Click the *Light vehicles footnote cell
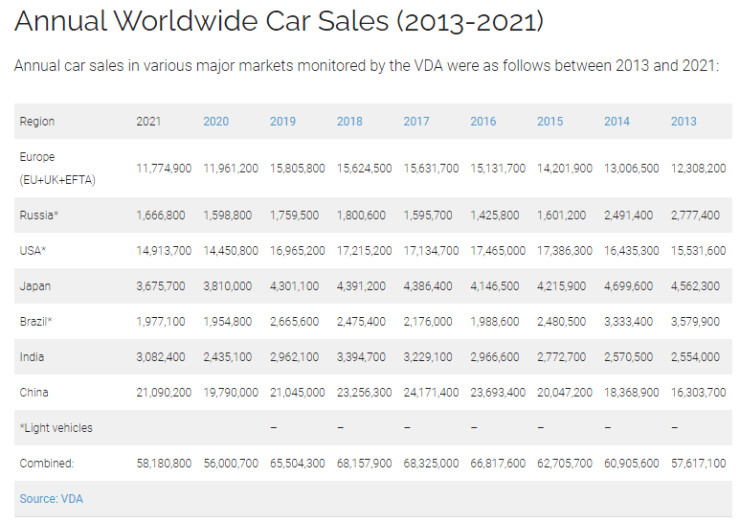This screenshot has width=740, height=522. tap(56, 428)
